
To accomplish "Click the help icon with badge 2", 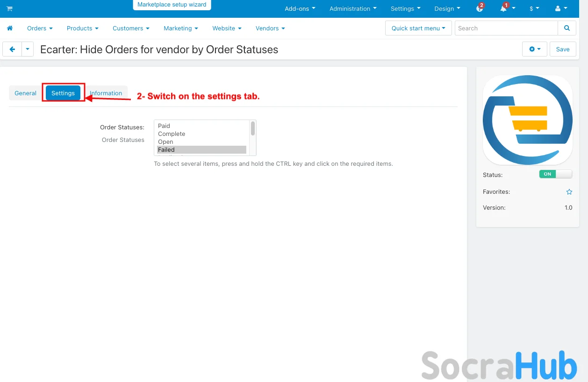I will coord(480,8).
